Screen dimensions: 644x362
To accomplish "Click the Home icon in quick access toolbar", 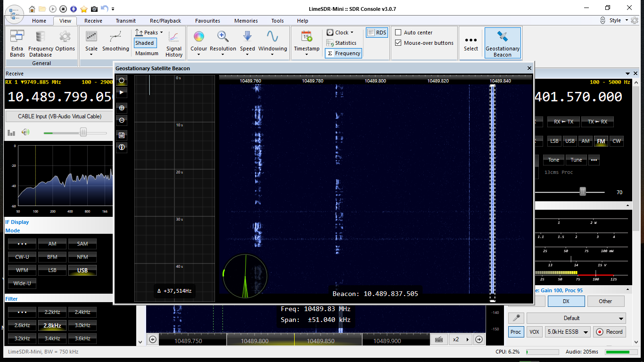I will (32, 9).
